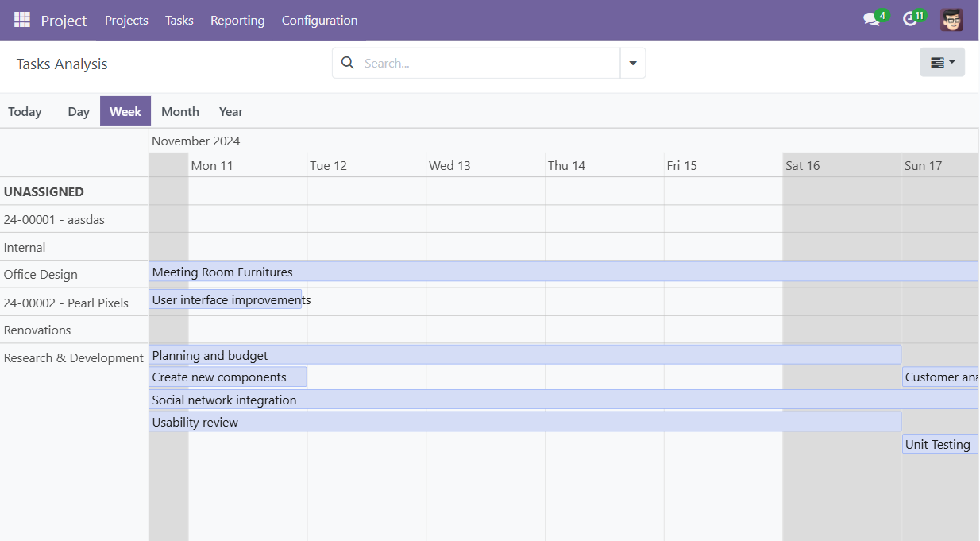Select the Year view

click(230, 111)
